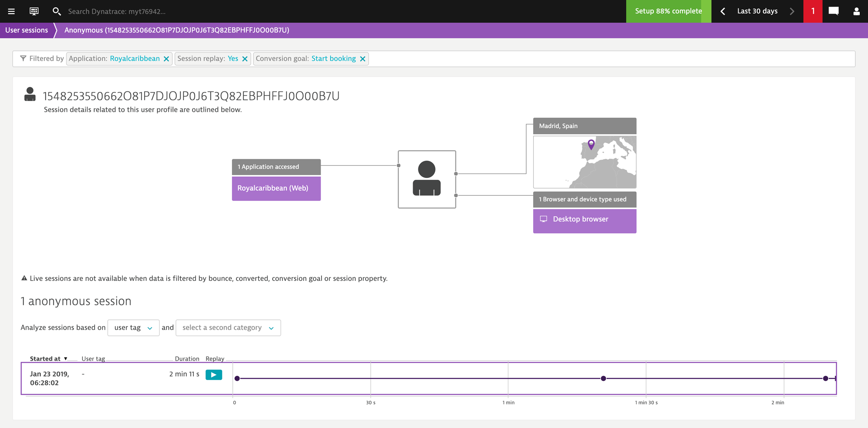Click the search magnifier icon

pyautogui.click(x=57, y=11)
